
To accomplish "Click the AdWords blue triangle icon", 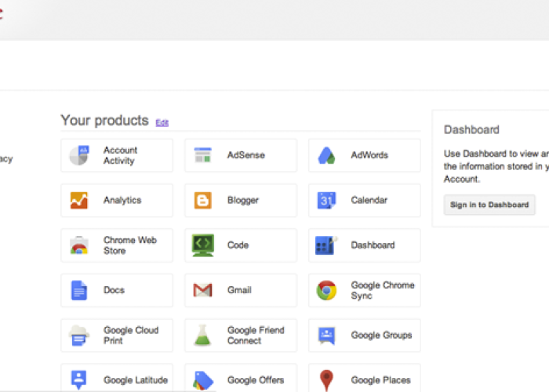I will tap(326, 155).
